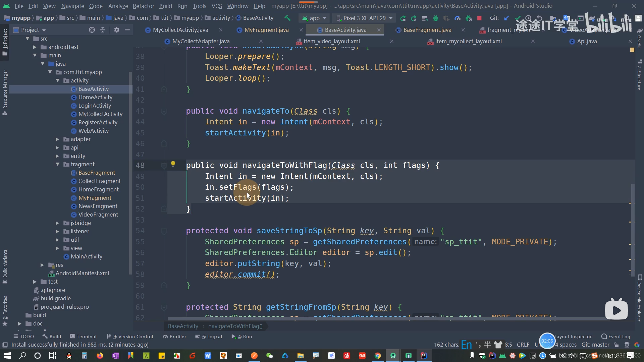This screenshot has width=644, height=362.
Task: Close the item_video_layout.xml tab
Action: pyautogui.click(x=391, y=41)
